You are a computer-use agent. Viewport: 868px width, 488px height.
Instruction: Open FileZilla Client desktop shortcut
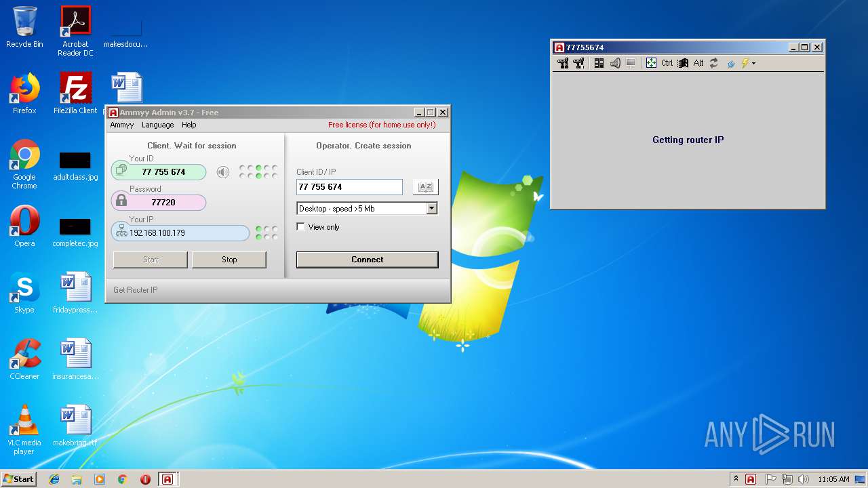point(75,94)
